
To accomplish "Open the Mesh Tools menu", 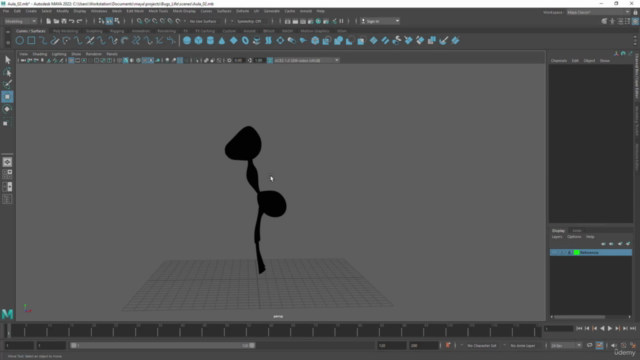I will point(158,11).
